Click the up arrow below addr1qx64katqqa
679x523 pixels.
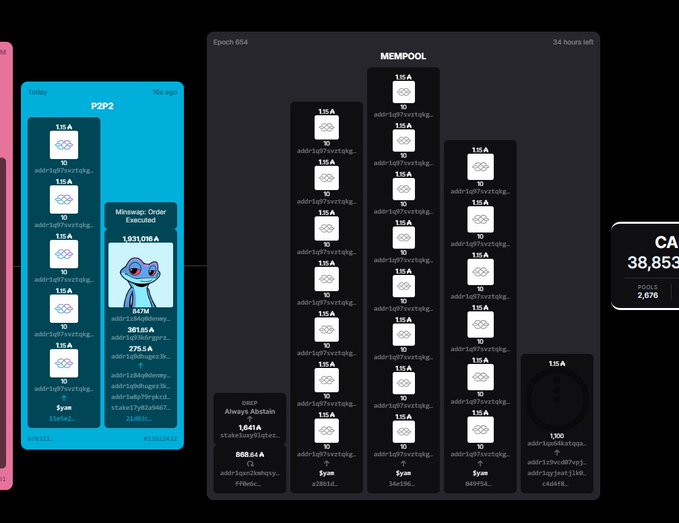[x=557, y=452]
